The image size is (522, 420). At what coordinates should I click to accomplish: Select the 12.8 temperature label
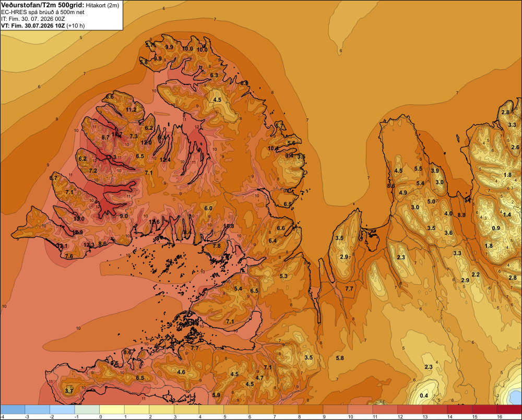pyautogui.click(x=229, y=226)
